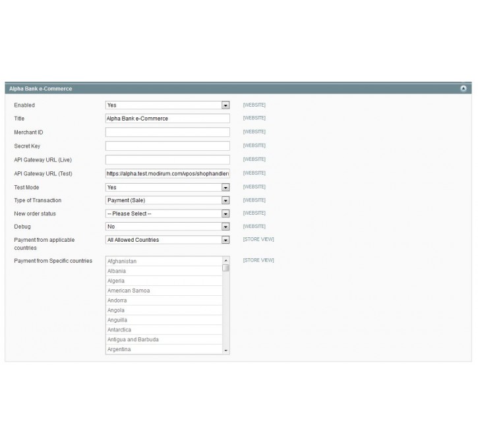Select American Samoa in the country list

pyautogui.click(x=164, y=291)
